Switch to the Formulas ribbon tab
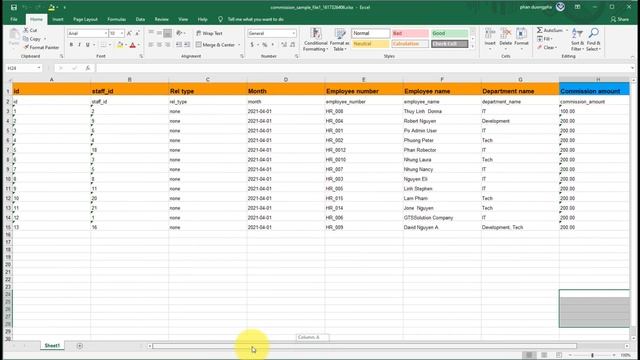Viewport: 640px width, 360px height. (116, 19)
